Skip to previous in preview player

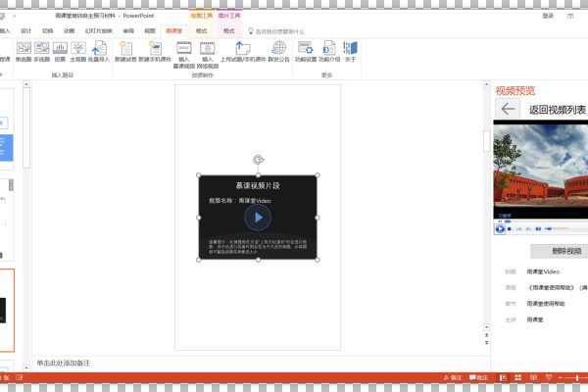[519, 228]
